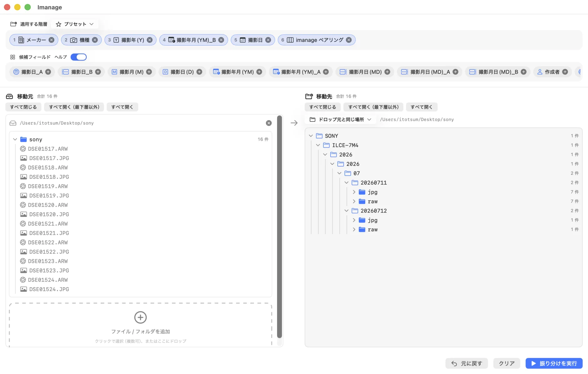The width and height of the screenshot is (588, 374).
Task: Expand the jpg folder under 20260711
Action: pyautogui.click(x=354, y=192)
